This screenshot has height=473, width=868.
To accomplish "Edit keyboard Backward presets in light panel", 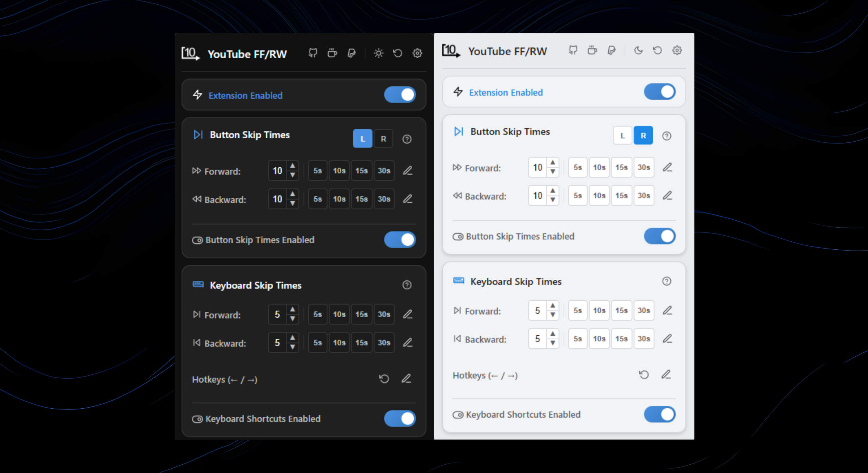I will (667, 339).
